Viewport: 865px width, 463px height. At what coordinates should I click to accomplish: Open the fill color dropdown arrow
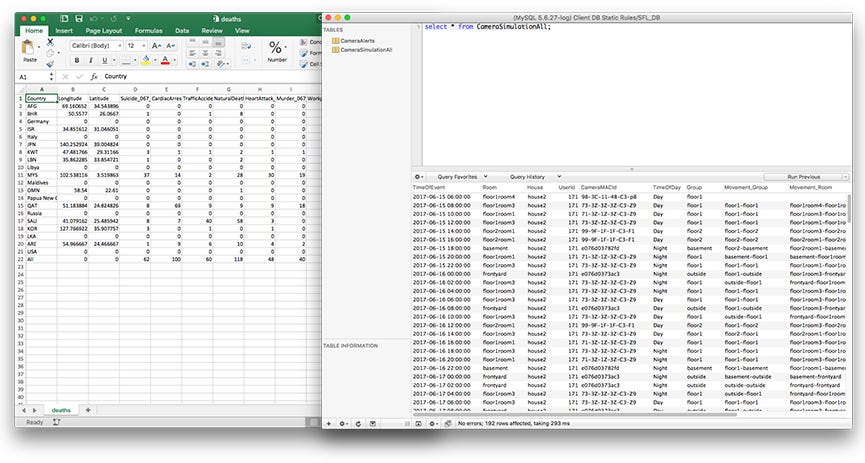pyautogui.click(x=155, y=60)
